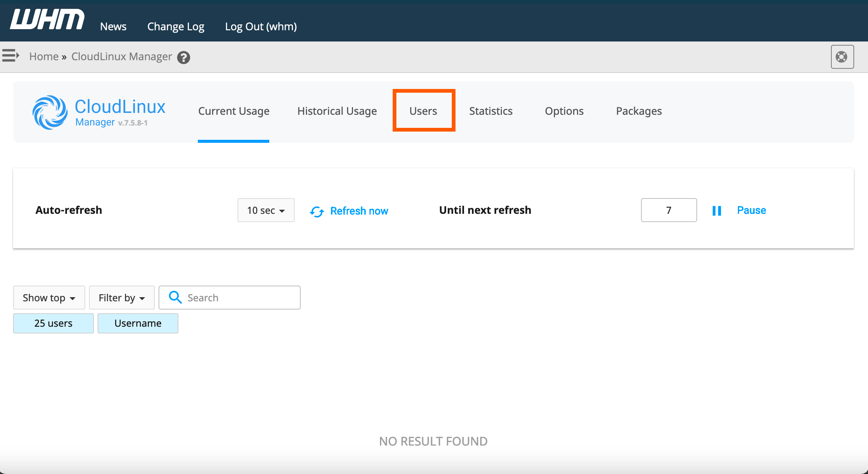Click the circular refresh arrows icon
The height and width of the screenshot is (474, 868).
click(x=317, y=212)
